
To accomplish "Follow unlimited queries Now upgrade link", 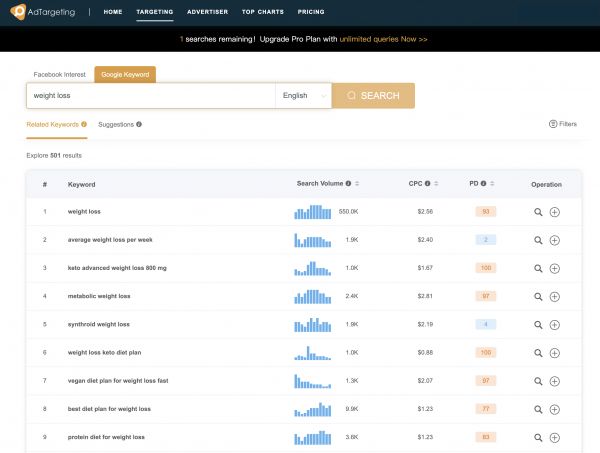I will [383, 39].
